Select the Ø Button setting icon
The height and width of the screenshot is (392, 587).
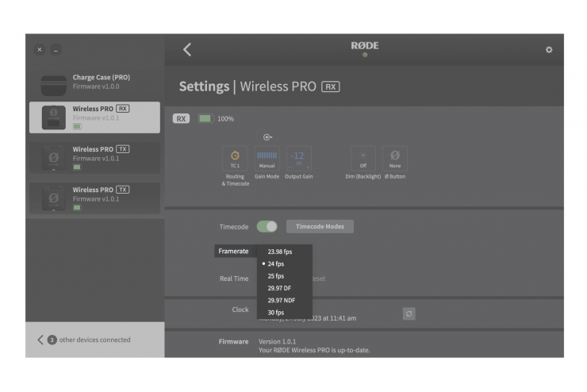(x=395, y=158)
